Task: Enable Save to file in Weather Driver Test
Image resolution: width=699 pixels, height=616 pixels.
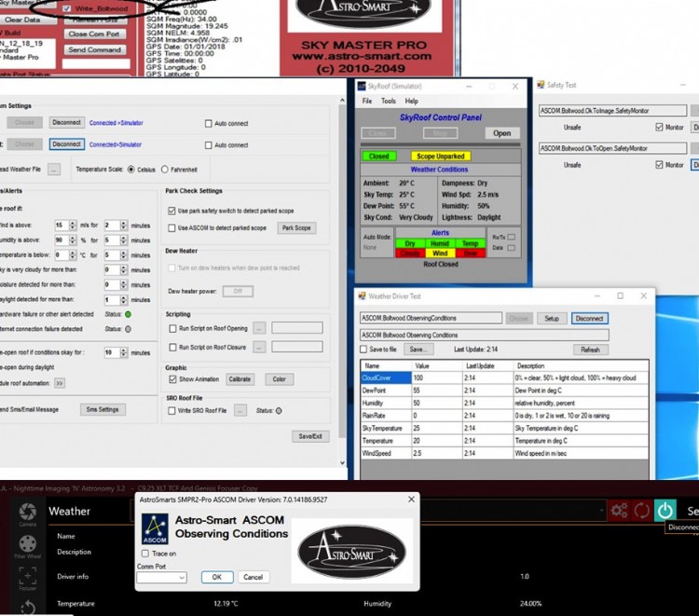Action: (x=363, y=349)
